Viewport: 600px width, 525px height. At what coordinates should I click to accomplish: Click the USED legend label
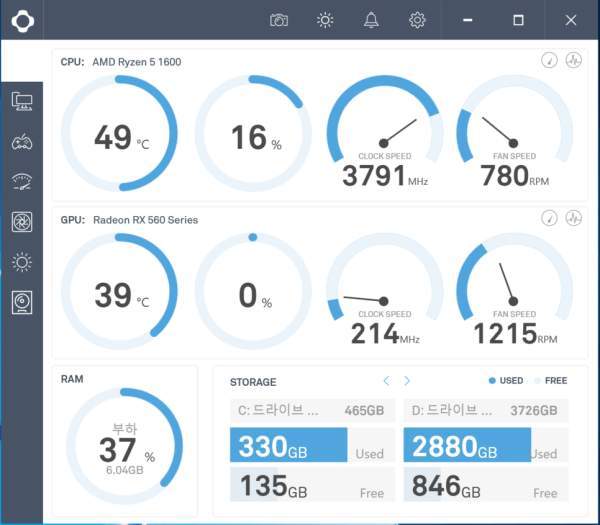[x=511, y=380]
